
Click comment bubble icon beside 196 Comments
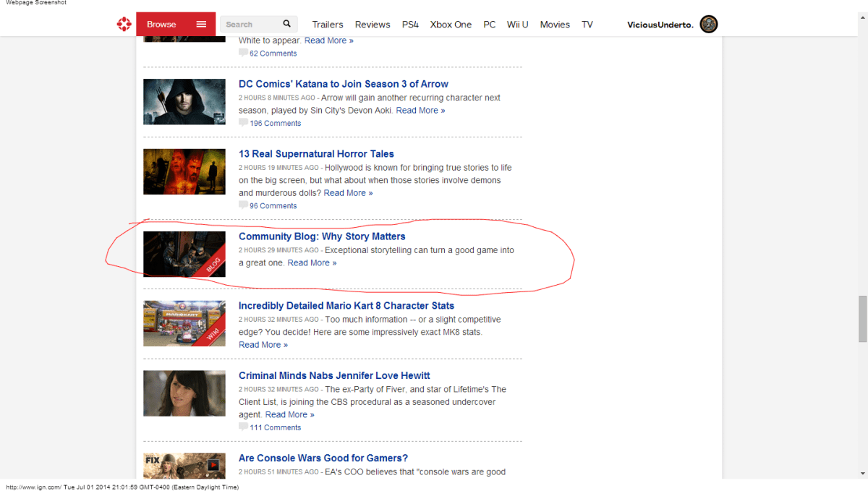click(243, 123)
